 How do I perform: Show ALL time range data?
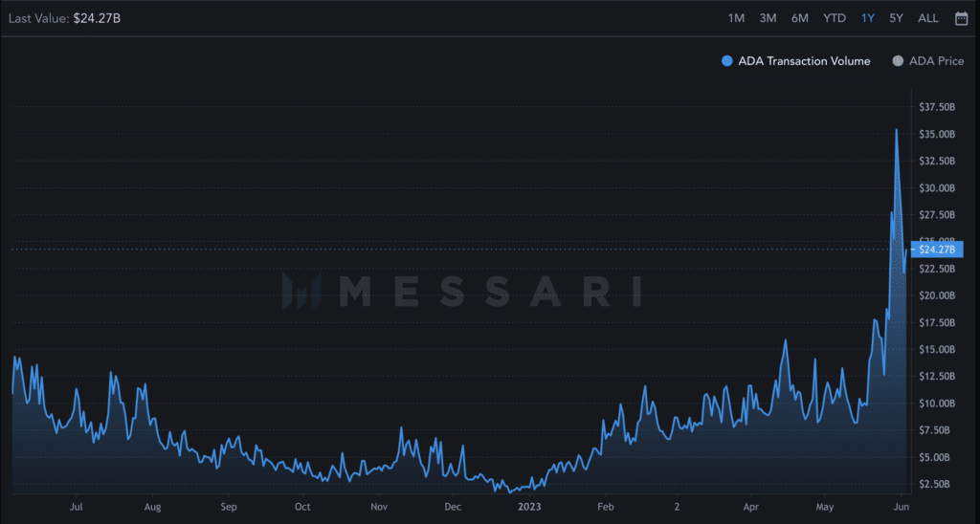tap(928, 19)
